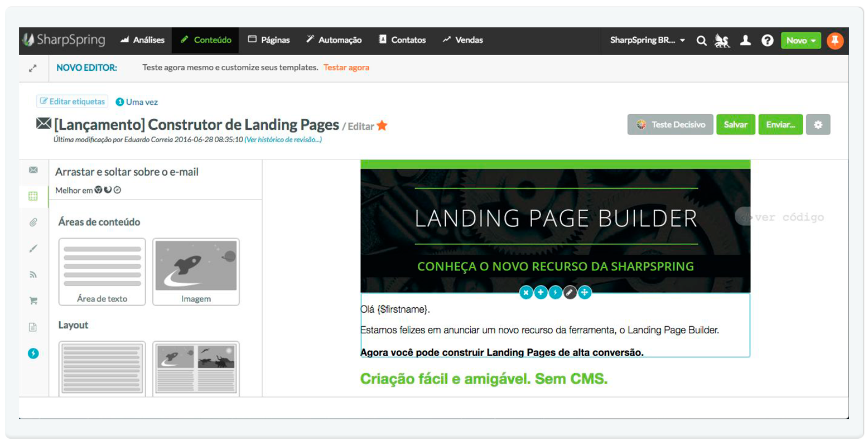Open the user profile icon
Screen dimensions: 868x446
745,40
